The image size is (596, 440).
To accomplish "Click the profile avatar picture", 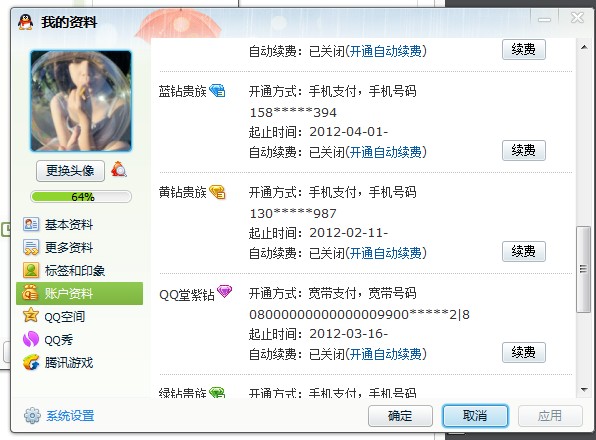I will pos(81,101).
